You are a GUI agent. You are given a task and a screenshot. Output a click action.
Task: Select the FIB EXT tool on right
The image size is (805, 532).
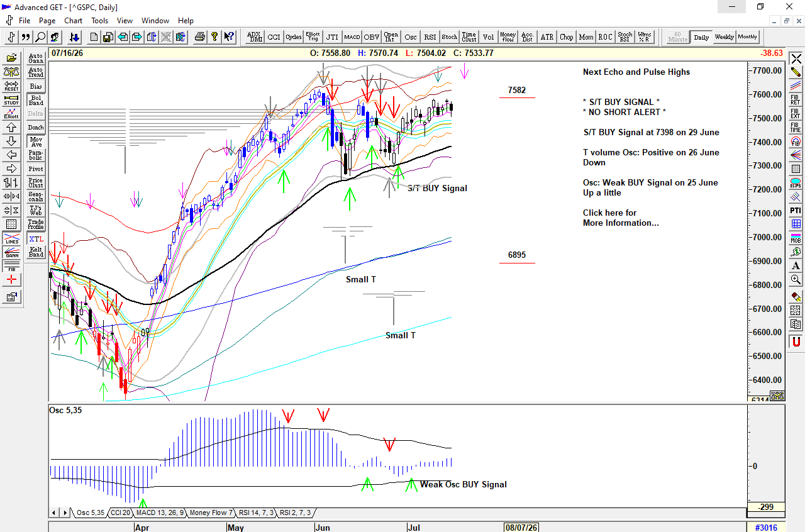point(796,114)
